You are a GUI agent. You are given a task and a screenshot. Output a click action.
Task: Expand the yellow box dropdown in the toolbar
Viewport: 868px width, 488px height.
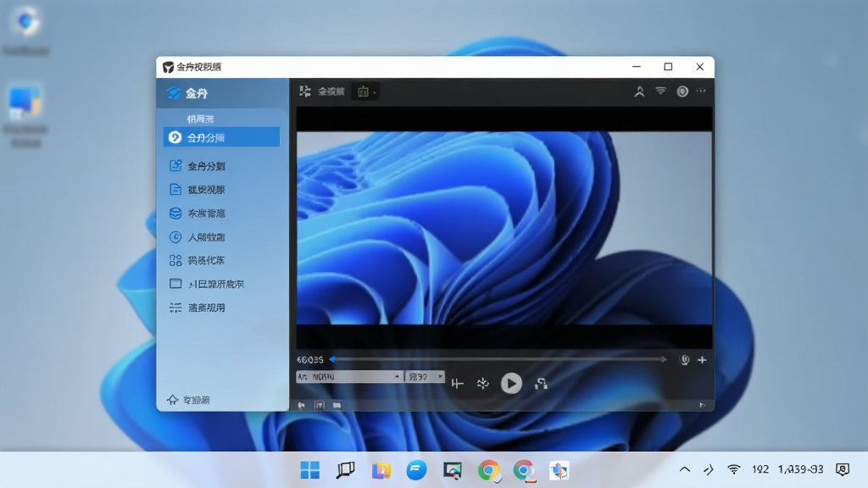[x=366, y=91]
